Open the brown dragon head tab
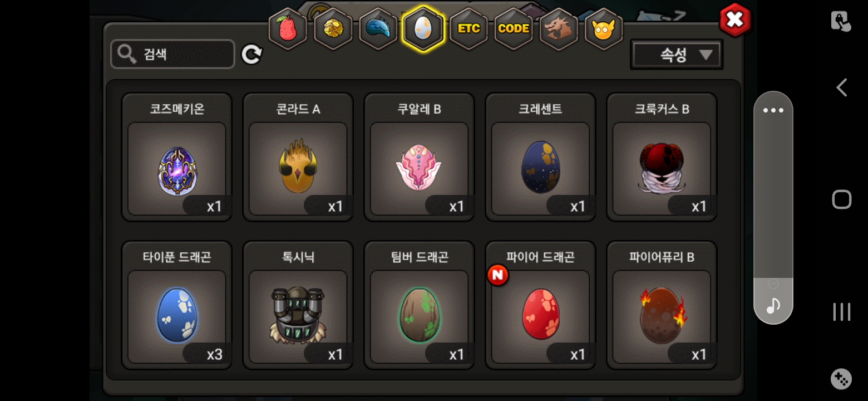The image size is (868, 401). pyautogui.click(x=559, y=29)
